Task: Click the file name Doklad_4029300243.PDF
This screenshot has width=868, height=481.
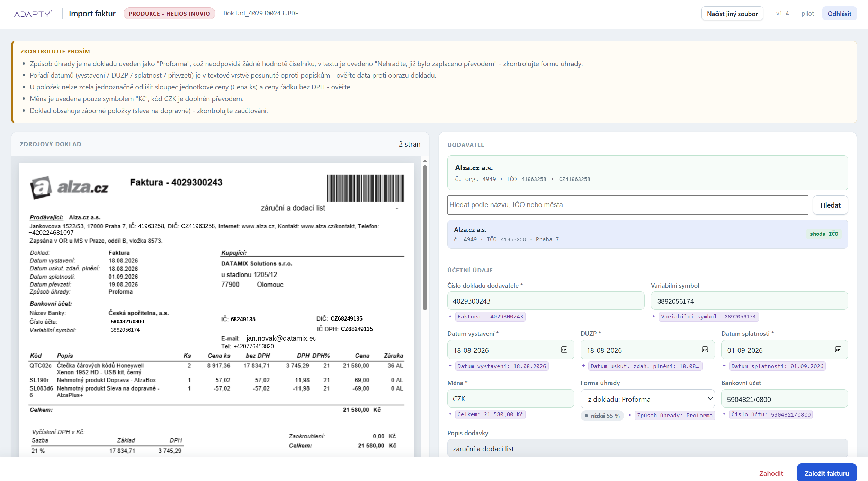Action: point(261,13)
